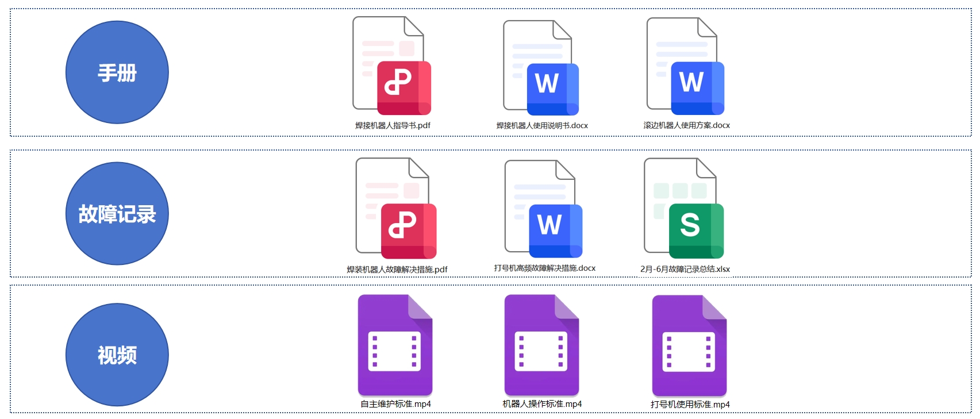
Task: Open the 滚边机器人使用方案.docx document icon
Action: coord(685,66)
